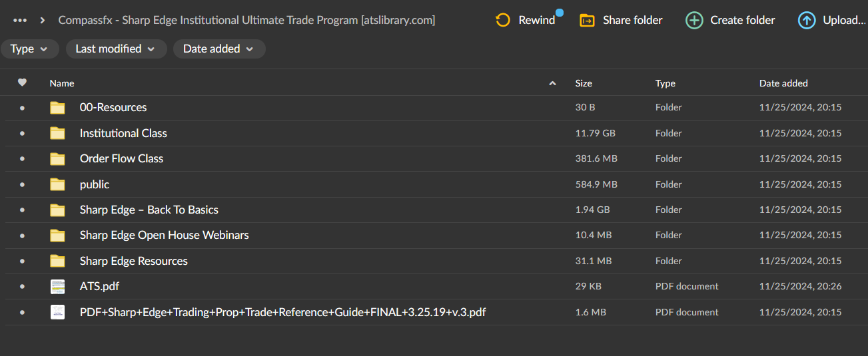This screenshot has width=868, height=356.
Task: Click the Rewind clock icon
Action: point(503,20)
